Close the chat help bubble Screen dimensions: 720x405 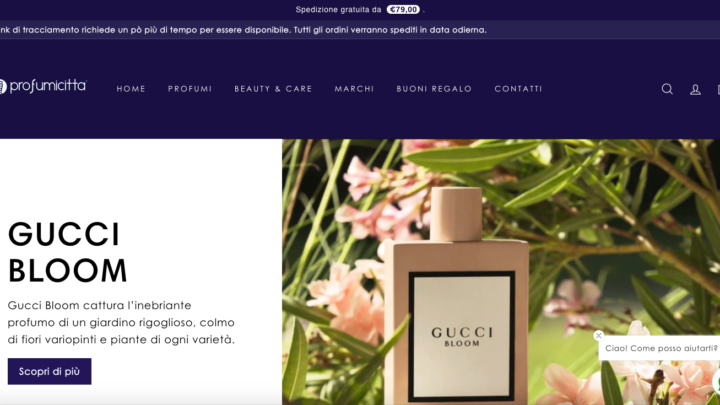pos(598,336)
